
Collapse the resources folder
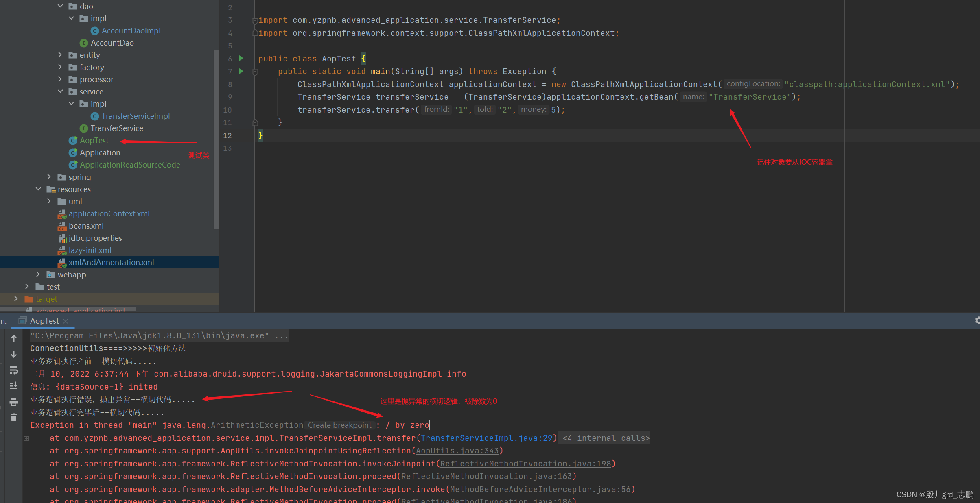38,189
